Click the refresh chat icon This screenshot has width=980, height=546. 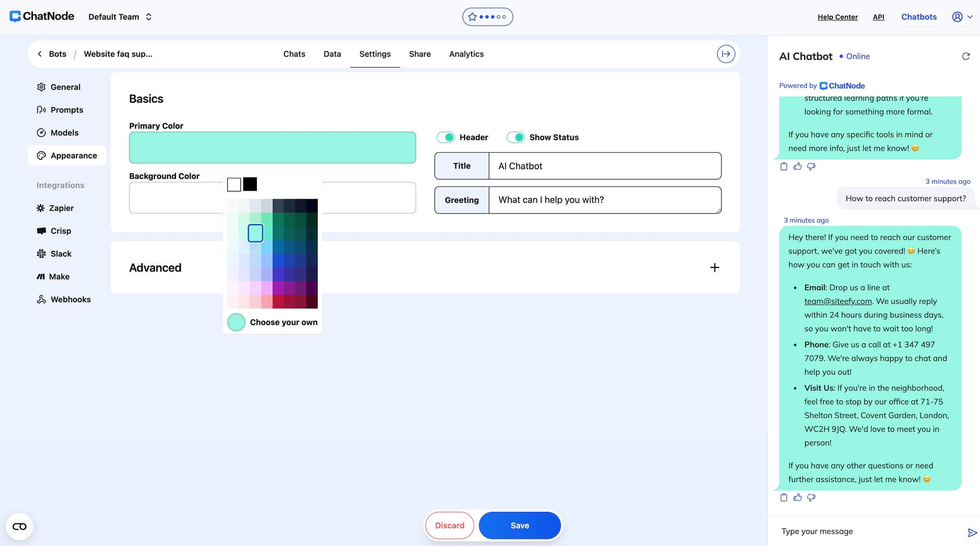coord(966,56)
